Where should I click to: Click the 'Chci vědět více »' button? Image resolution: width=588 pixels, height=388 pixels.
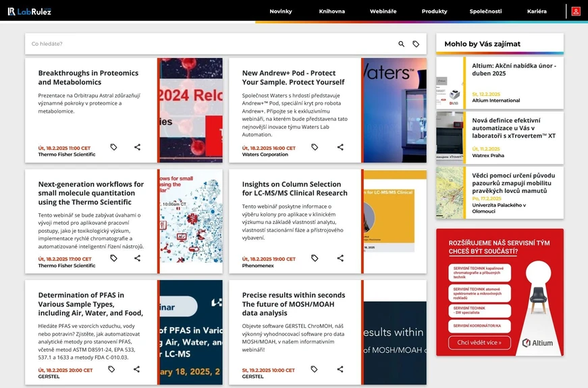tap(479, 342)
